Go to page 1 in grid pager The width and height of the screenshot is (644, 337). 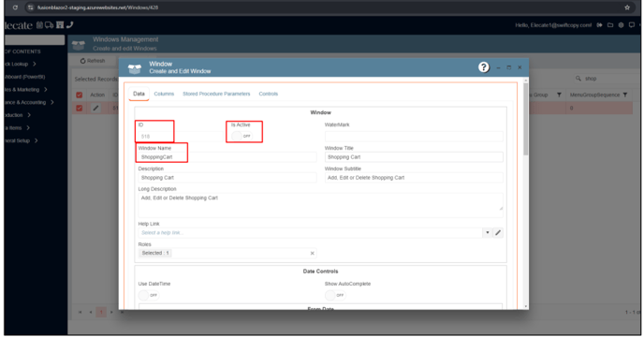click(x=101, y=312)
